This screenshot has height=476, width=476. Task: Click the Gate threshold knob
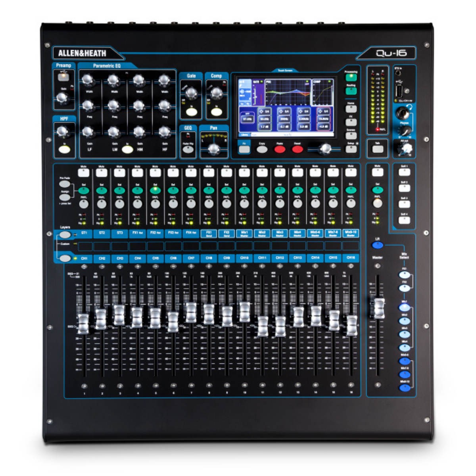pos(191,93)
